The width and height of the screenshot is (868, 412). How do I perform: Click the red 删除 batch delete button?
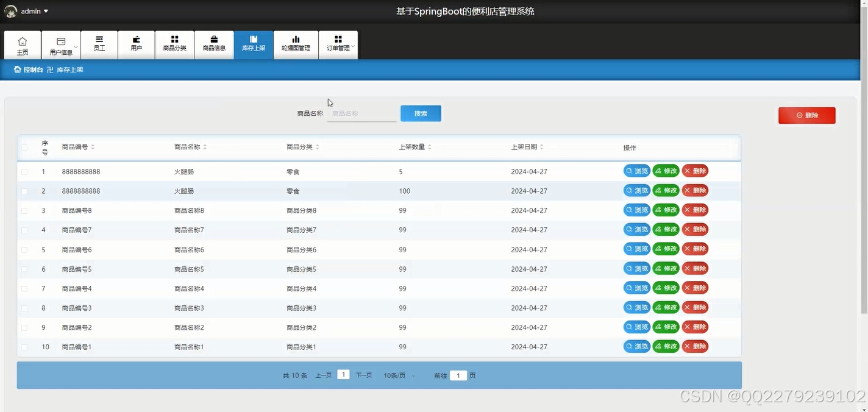pyautogui.click(x=806, y=115)
